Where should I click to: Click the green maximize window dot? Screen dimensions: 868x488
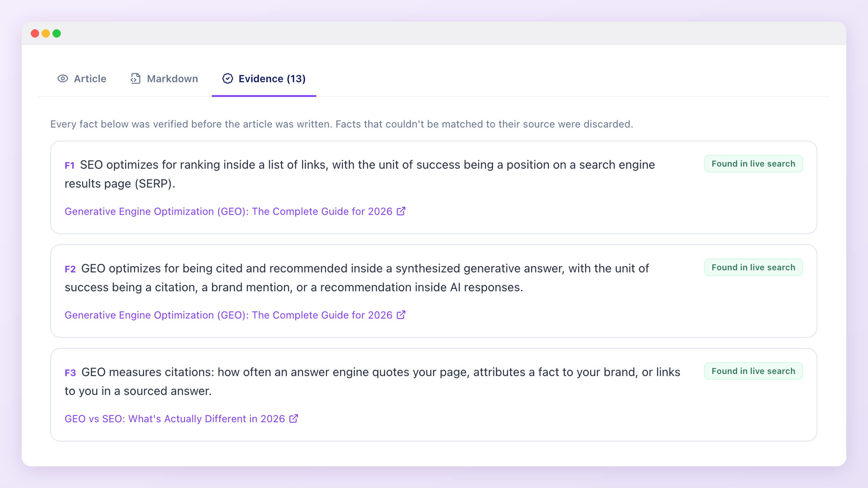(57, 34)
